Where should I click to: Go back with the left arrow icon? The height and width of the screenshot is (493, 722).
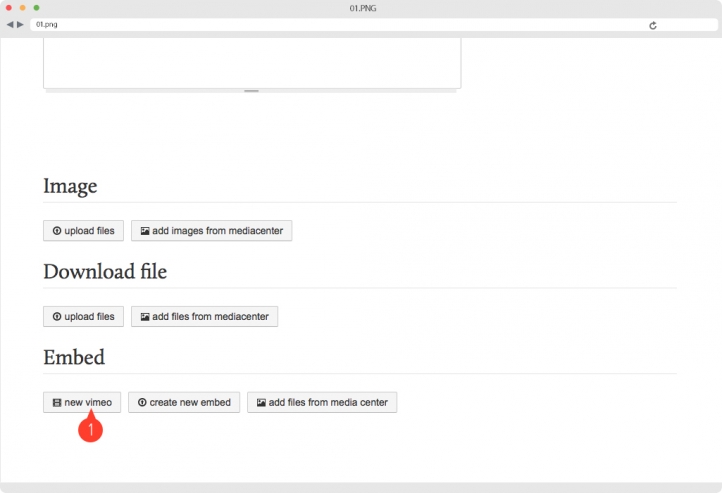(x=10, y=24)
